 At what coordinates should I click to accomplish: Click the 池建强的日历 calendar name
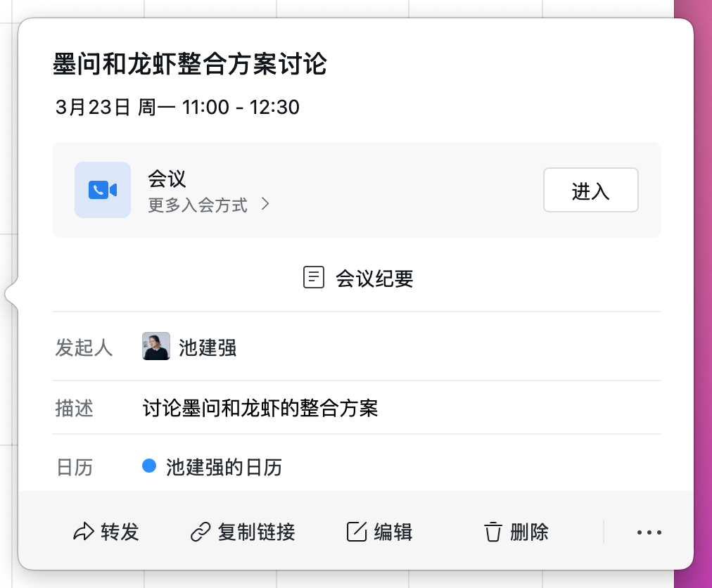click(x=224, y=467)
